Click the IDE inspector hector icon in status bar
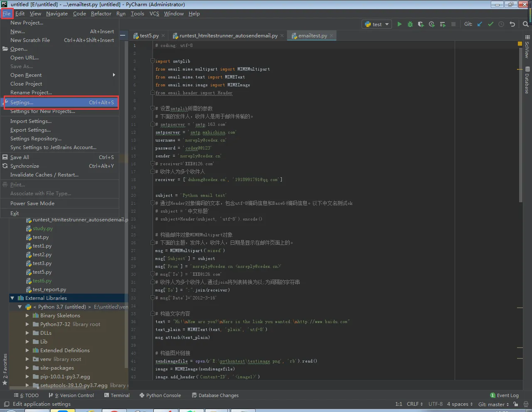 click(526, 404)
